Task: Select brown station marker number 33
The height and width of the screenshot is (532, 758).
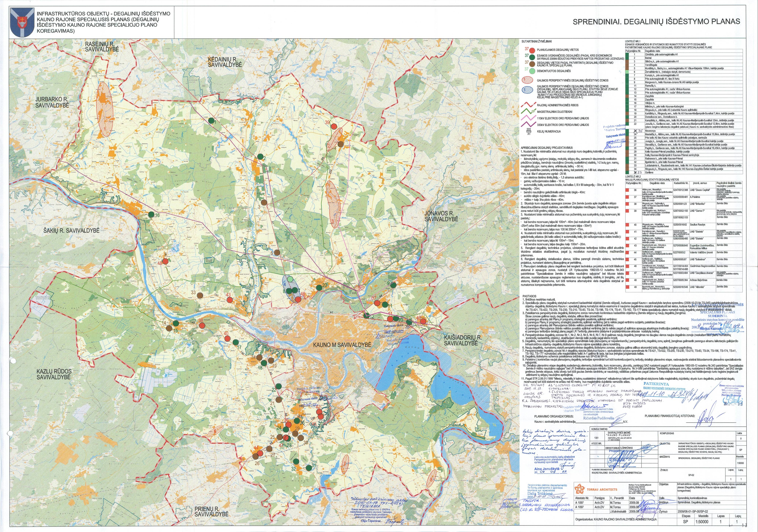Action: [x=200, y=296]
